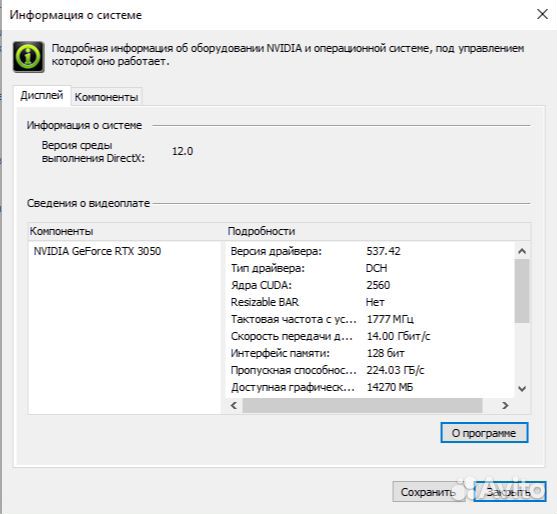Click the horizontal scrollbar right arrow

pyautogui.click(x=505, y=405)
